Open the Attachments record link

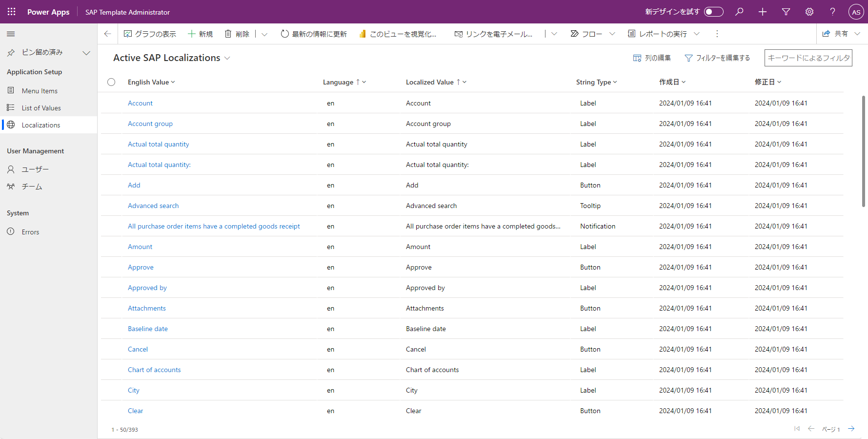tap(147, 308)
